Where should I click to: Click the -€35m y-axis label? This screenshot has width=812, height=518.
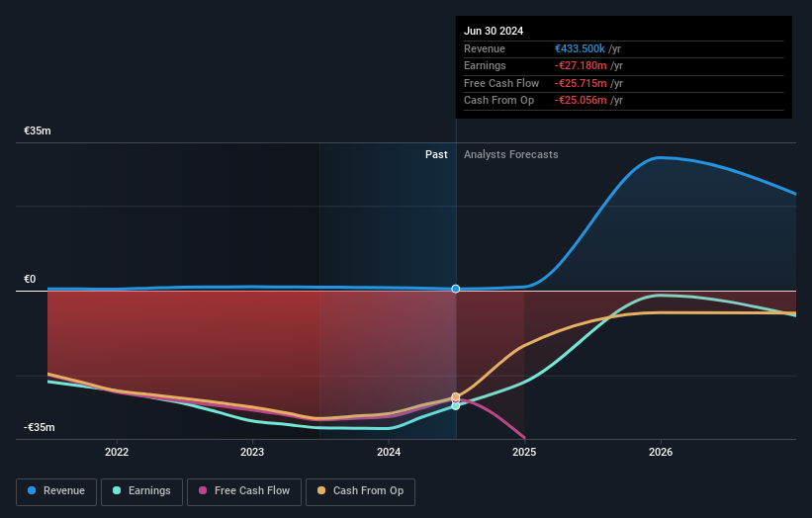[x=40, y=427]
